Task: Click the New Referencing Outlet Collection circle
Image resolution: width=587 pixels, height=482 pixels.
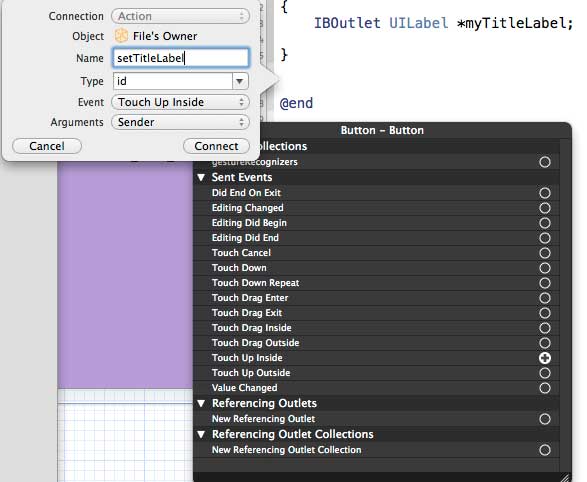Action: (545, 450)
